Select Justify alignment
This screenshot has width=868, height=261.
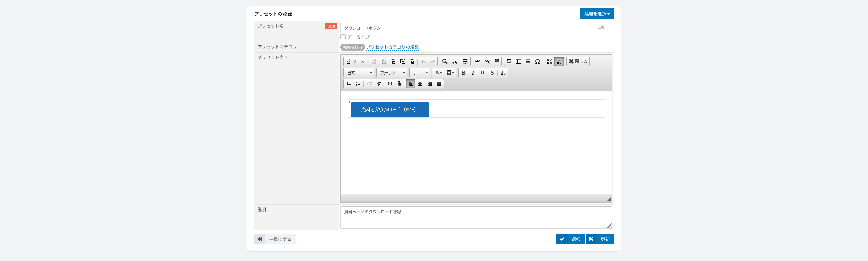(439, 84)
